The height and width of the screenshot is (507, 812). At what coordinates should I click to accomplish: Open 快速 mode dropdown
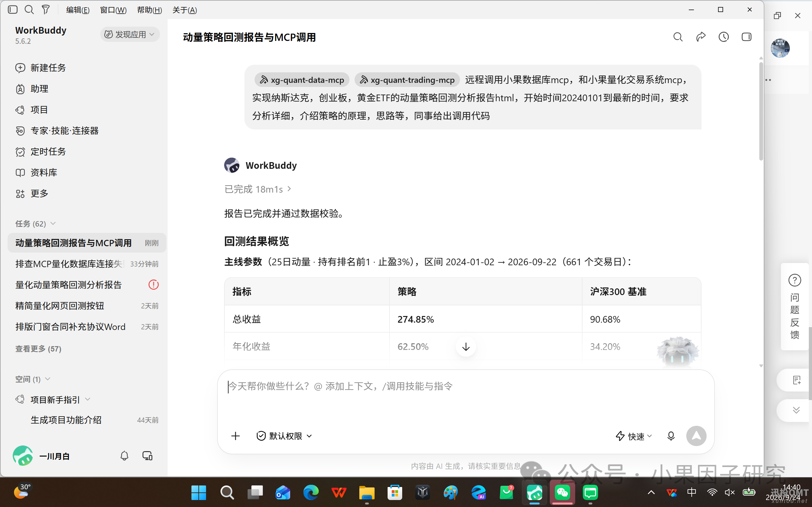[634, 436]
